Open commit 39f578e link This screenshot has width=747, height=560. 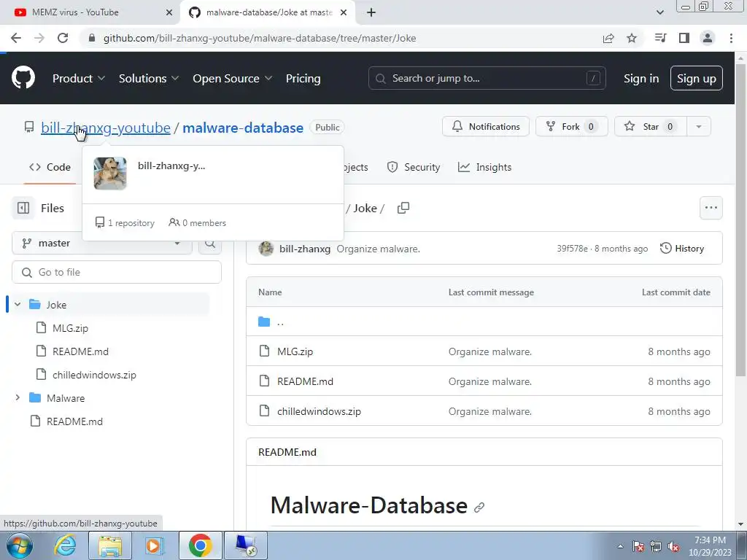572,249
